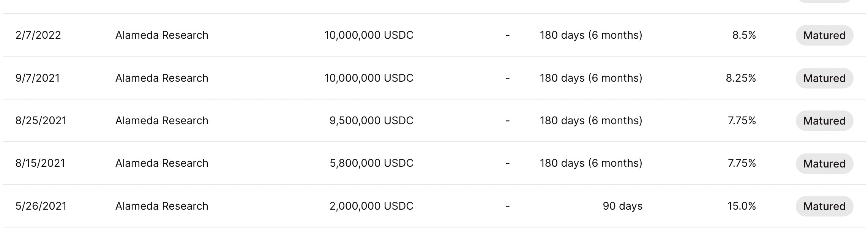Click the 5,800,000 USDC amount
The height and width of the screenshot is (237, 868).
pyautogui.click(x=371, y=163)
